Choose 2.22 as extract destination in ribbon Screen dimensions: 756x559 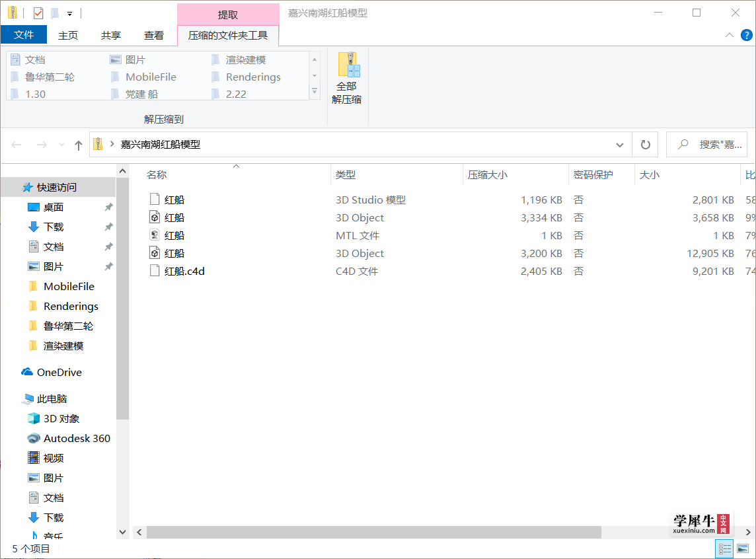[229, 94]
